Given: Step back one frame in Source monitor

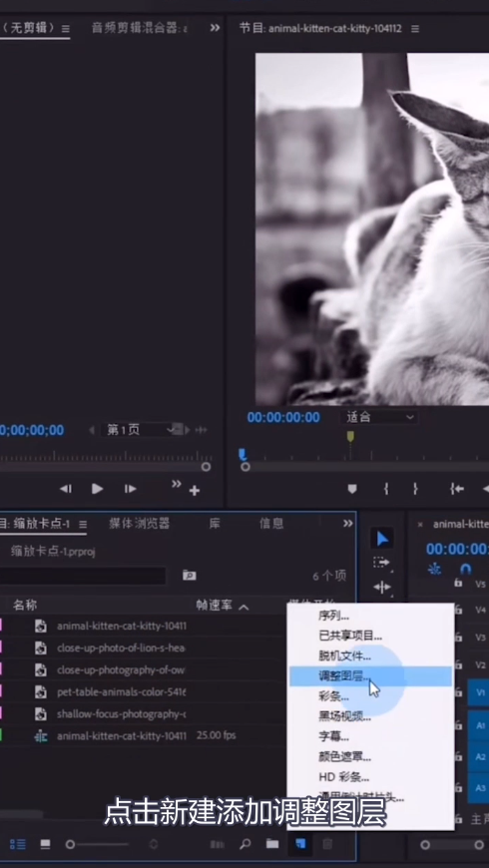Looking at the screenshot, I should pyautogui.click(x=65, y=489).
